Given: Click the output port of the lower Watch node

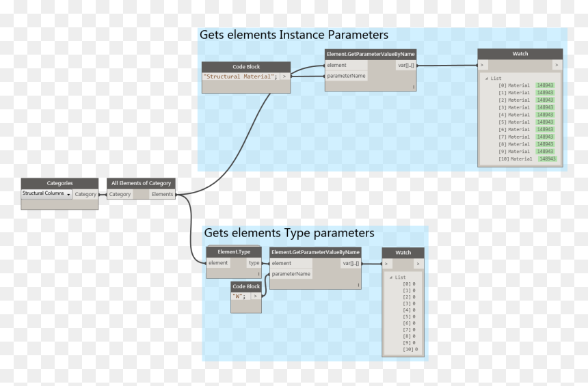Looking at the screenshot, I should click(x=418, y=264).
